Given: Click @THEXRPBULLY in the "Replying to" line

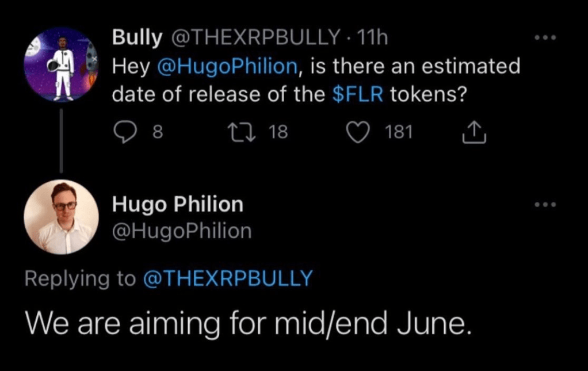Looking at the screenshot, I should click(x=227, y=278).
